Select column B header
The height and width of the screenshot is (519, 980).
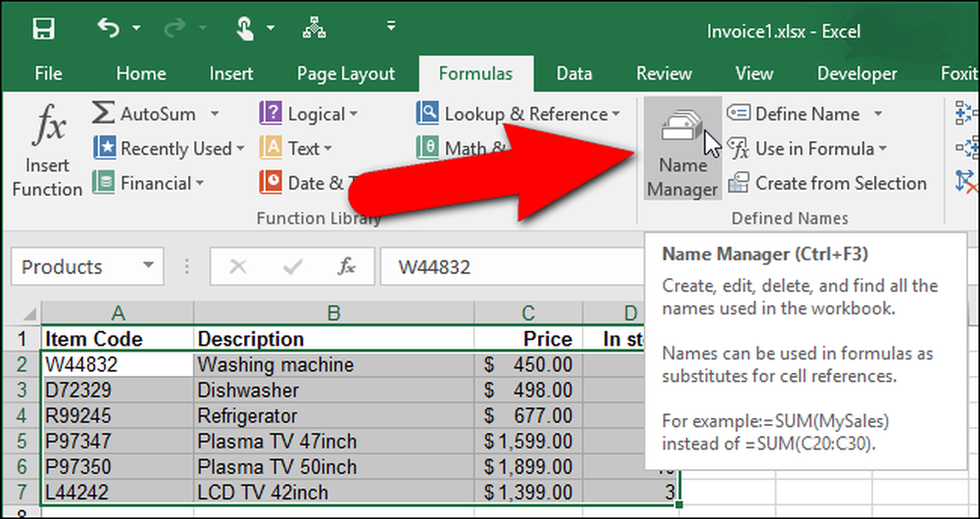(x=334, y=313)
